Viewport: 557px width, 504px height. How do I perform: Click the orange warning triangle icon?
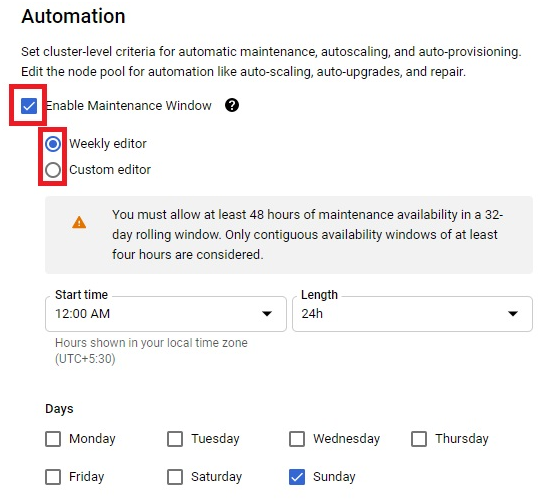(79, 222)
